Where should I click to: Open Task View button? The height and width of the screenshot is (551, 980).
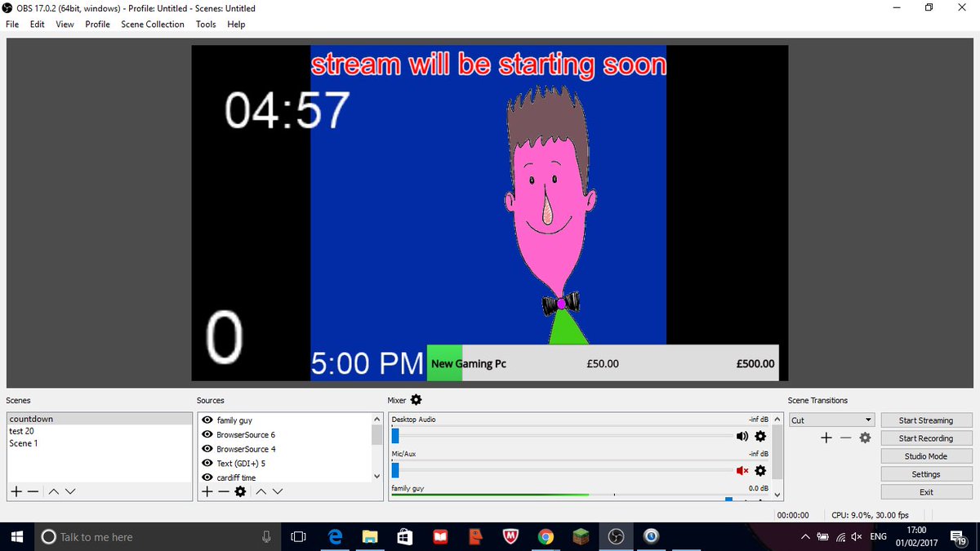(x=299, y=536)
